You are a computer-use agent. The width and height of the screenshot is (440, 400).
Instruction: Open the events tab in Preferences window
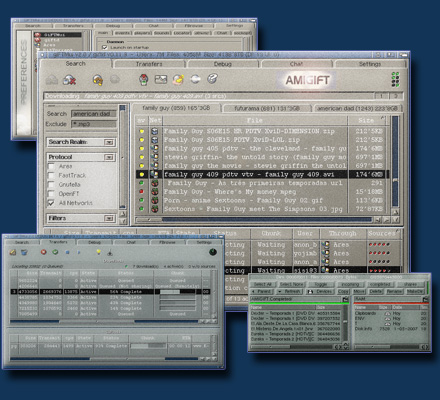(x=123, y=33)
